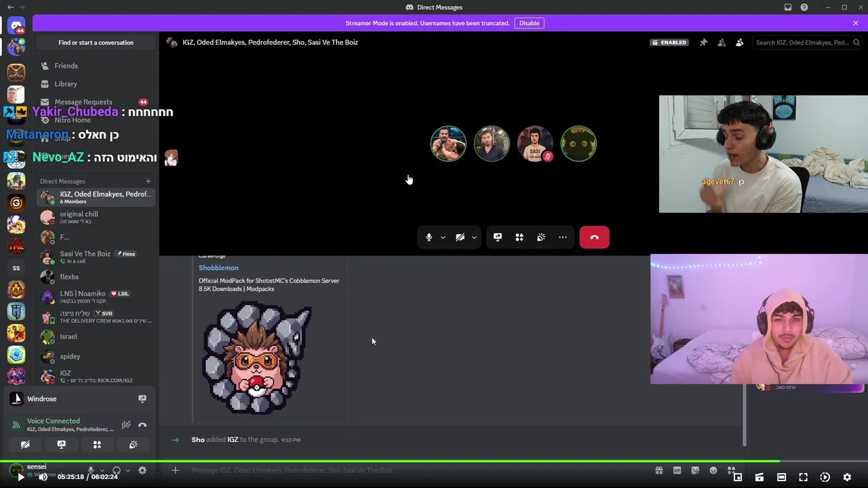Image resolution: width=868 pixels, height=488 pixels.
Task: Open pinned messages
Action: (703, 42)
